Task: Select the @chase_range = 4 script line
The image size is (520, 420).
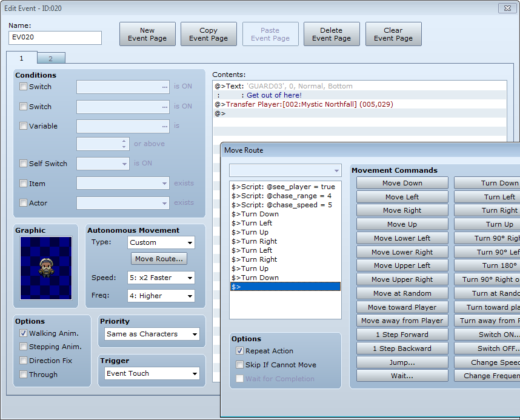Action: 285,196
